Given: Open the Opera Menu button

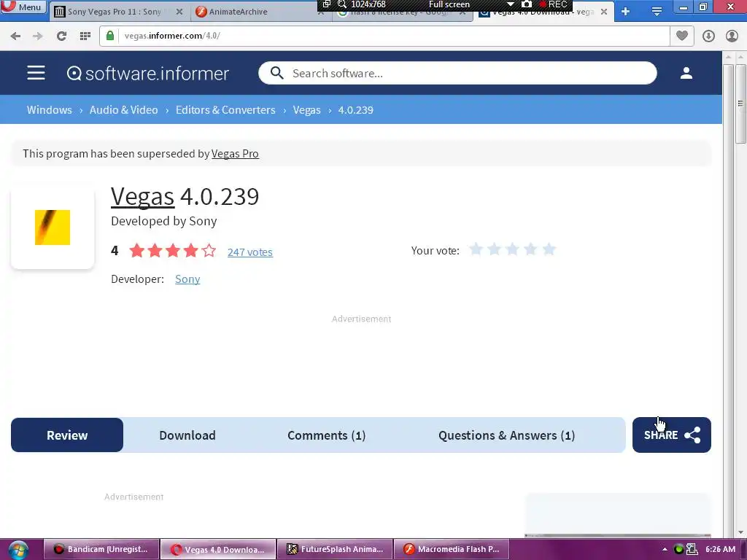Looking at the screenshot, I should [23, 7].
